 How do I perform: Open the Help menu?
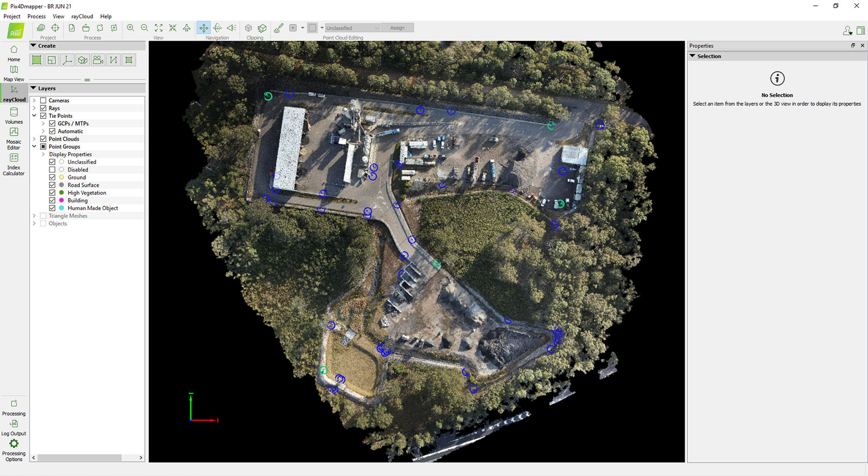pos(106,16)
